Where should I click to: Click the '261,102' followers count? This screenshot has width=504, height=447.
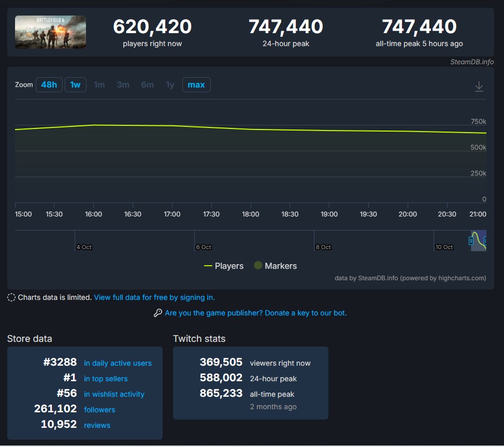(x=55, y=409)
